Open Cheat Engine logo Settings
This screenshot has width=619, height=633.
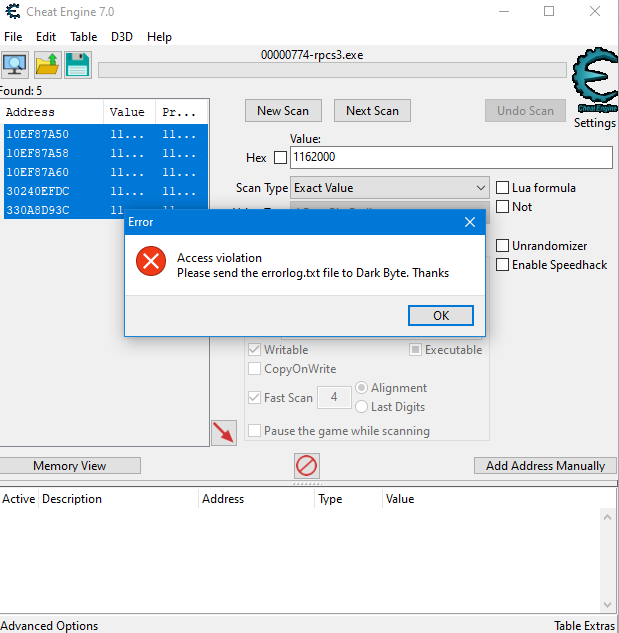595,88
